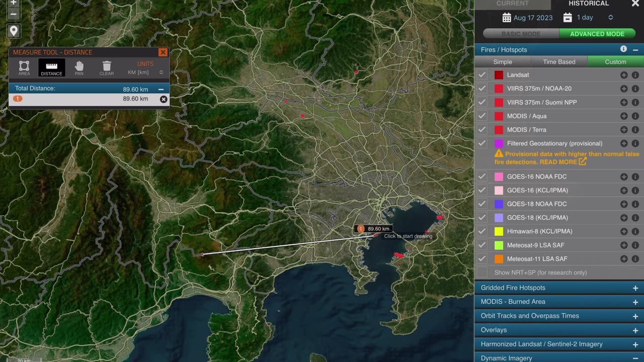Open plus options for MODIS / Aqua

click(x=624, y=116)
